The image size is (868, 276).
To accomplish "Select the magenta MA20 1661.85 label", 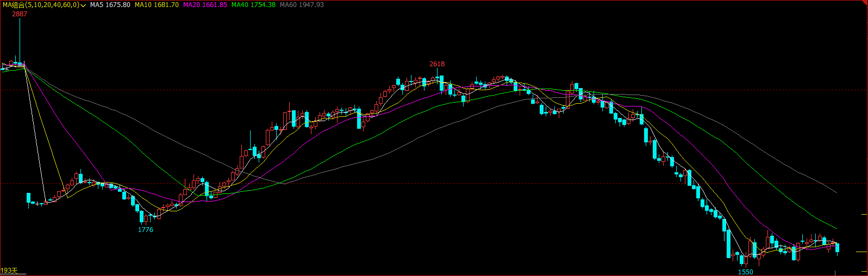I will [205, 5].
